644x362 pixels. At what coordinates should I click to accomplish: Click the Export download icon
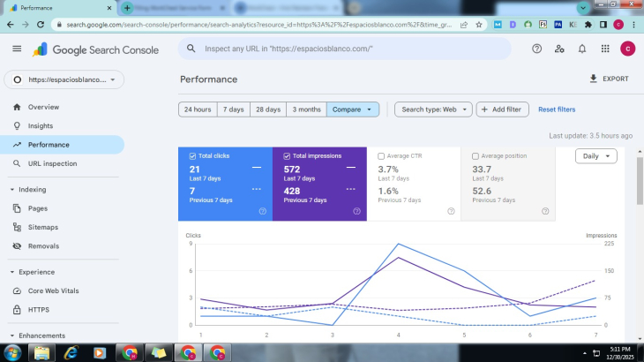[594, 79]
